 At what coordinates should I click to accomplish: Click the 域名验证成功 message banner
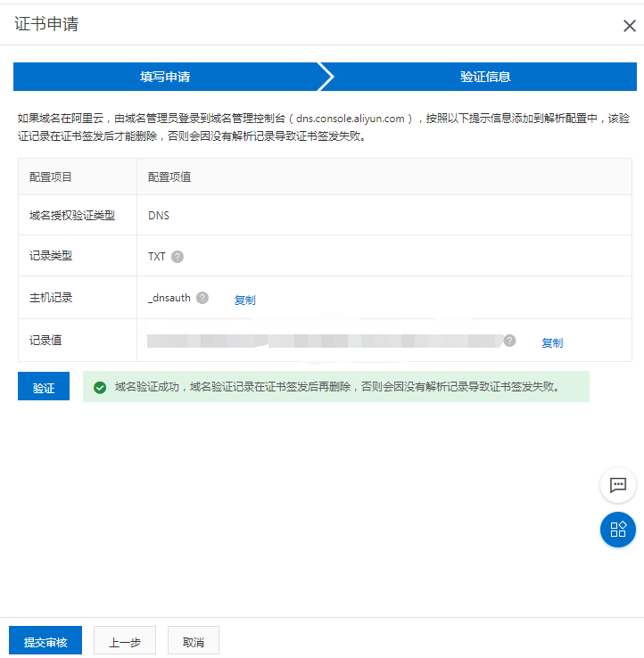point(337,388)
